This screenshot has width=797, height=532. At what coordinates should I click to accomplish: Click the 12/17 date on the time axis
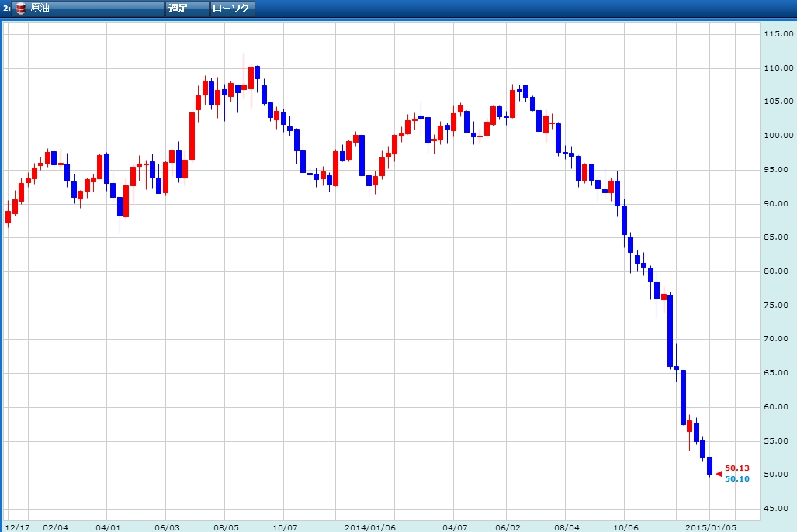click(x=16, y=527)
